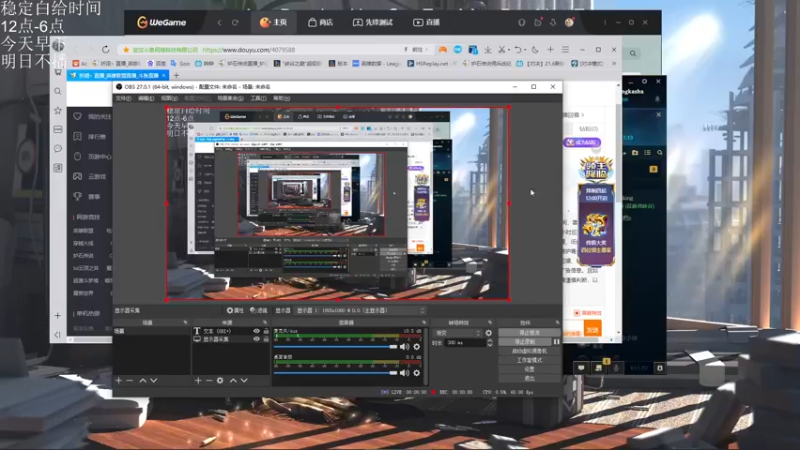
Task: Move source up in the sources list
Action: (233, 381)
